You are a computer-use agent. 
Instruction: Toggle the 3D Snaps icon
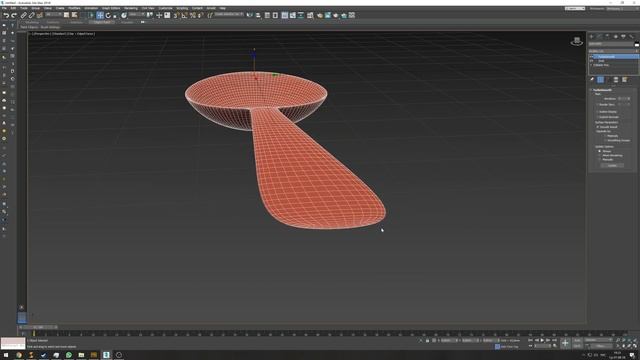click(x=176, y=15)
